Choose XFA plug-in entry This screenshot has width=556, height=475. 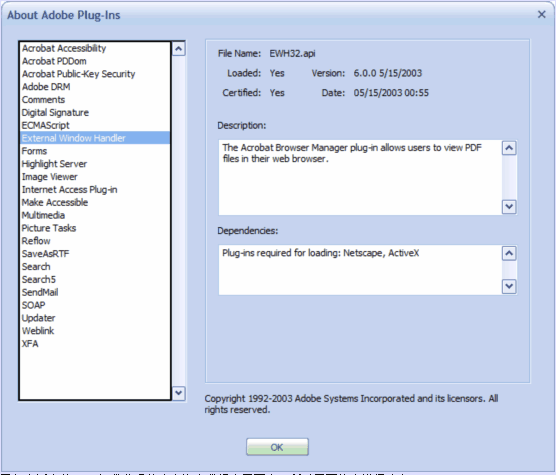tap(95, 344)
